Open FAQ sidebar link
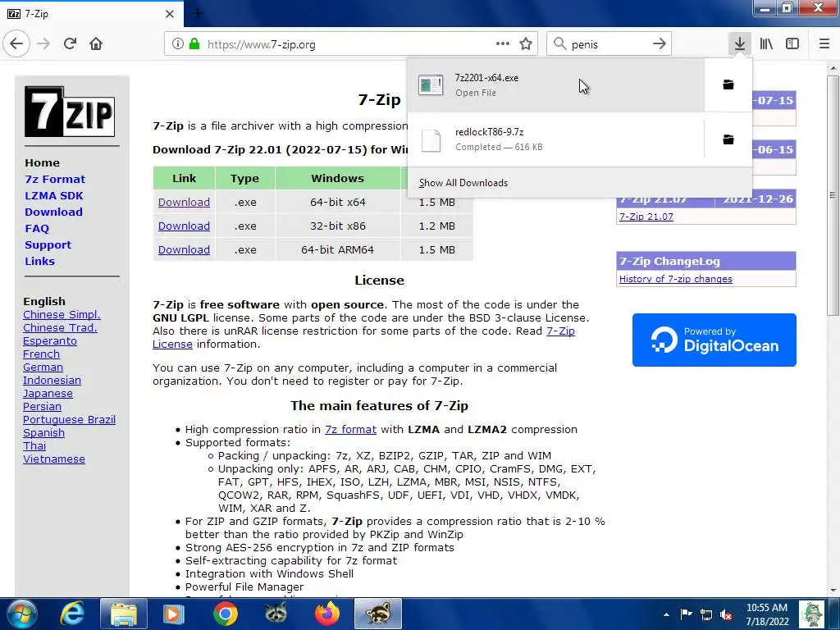This screenshot has height=630, width=840. tap(37, 229)
